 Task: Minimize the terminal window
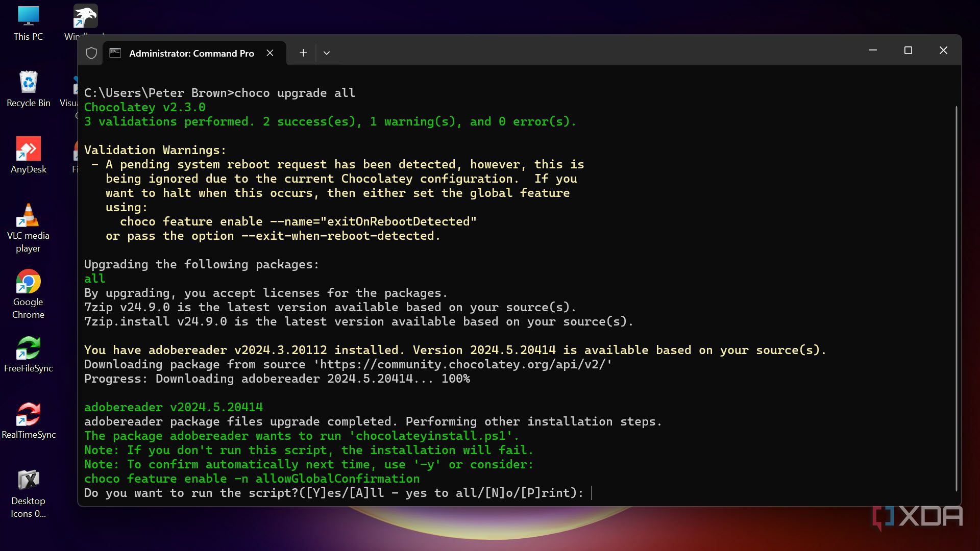tap(873, 51)
